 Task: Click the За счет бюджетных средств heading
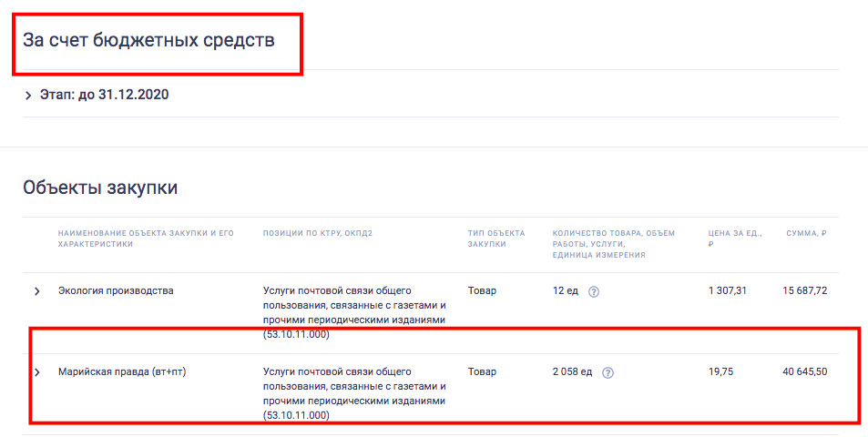[x=148, y=40]
